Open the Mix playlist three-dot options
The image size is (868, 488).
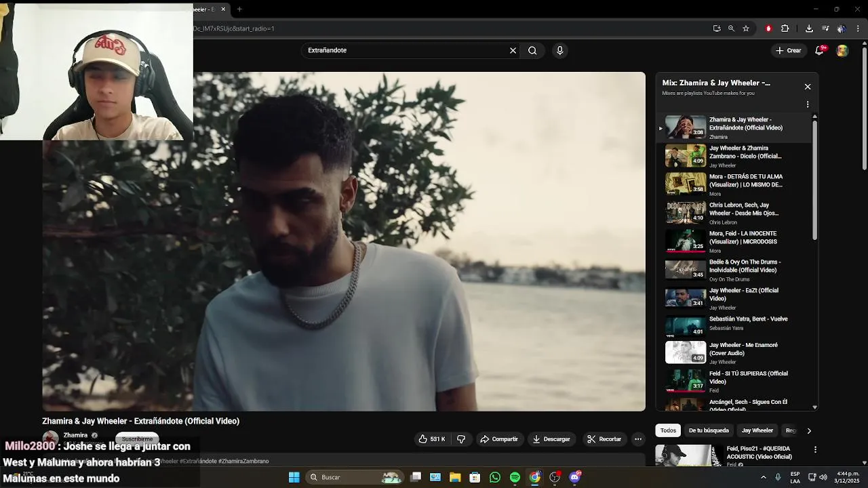[808, 104]
